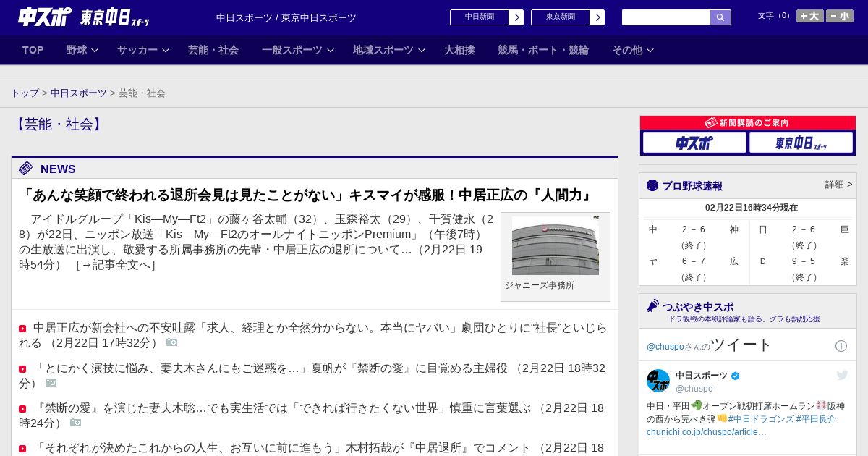The height and width of the screenshot is (456, 868).
Task: Expand the 地域スポーツ menu dropdown
Action: [389, 50]
